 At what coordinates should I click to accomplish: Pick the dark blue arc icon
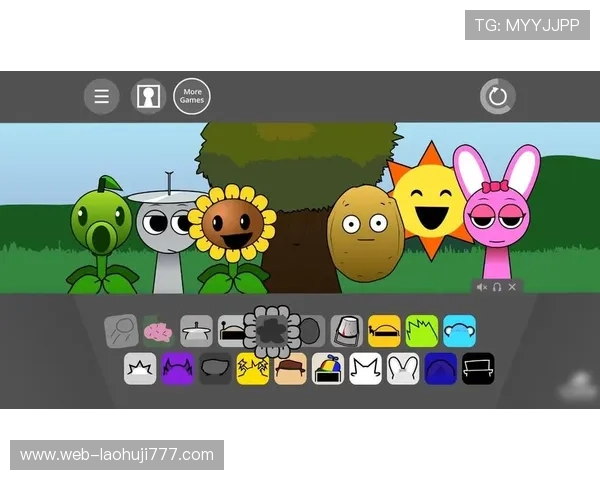(x=441, y=369)
